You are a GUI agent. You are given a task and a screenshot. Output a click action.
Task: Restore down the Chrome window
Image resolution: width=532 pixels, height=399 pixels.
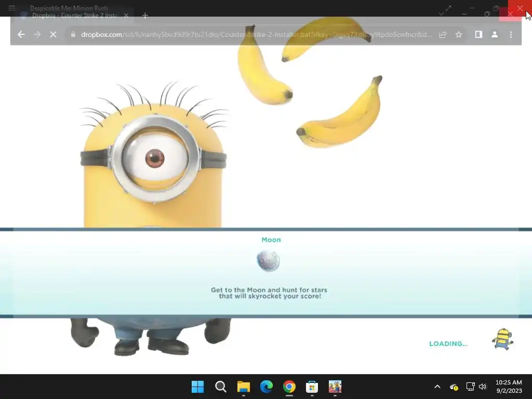click(487, 14)
